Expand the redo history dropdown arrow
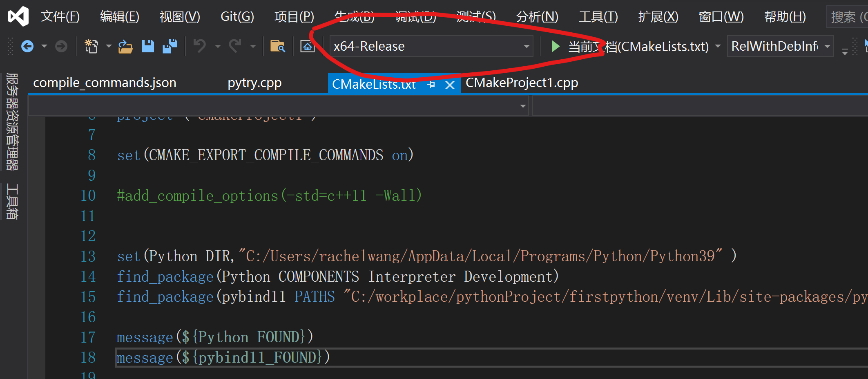The image size is (868, 379). tap(253, 46)
